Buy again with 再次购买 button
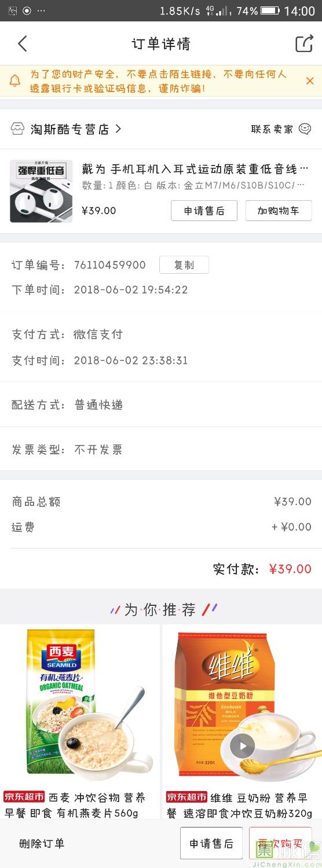The image size is (322, 868). tap(280, 844)
